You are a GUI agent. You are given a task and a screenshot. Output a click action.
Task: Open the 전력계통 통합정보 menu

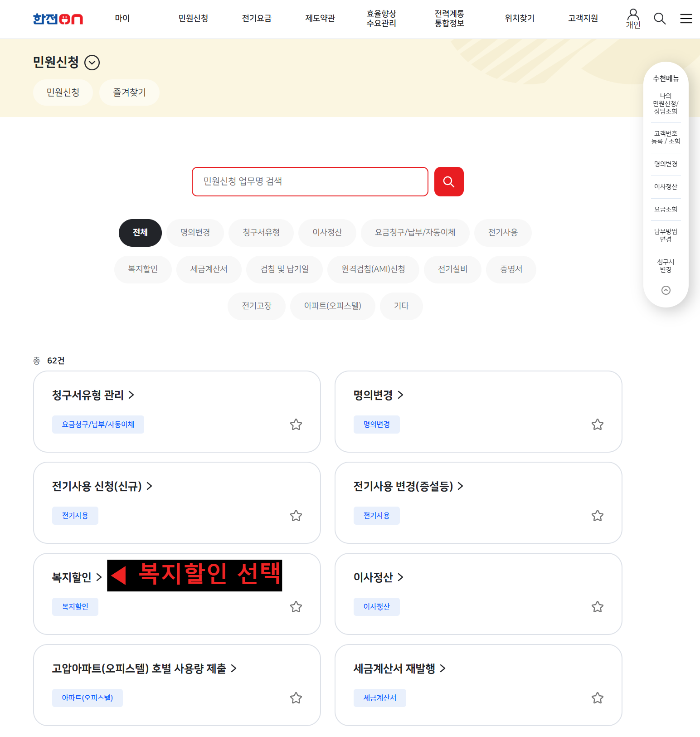point(449,19)
